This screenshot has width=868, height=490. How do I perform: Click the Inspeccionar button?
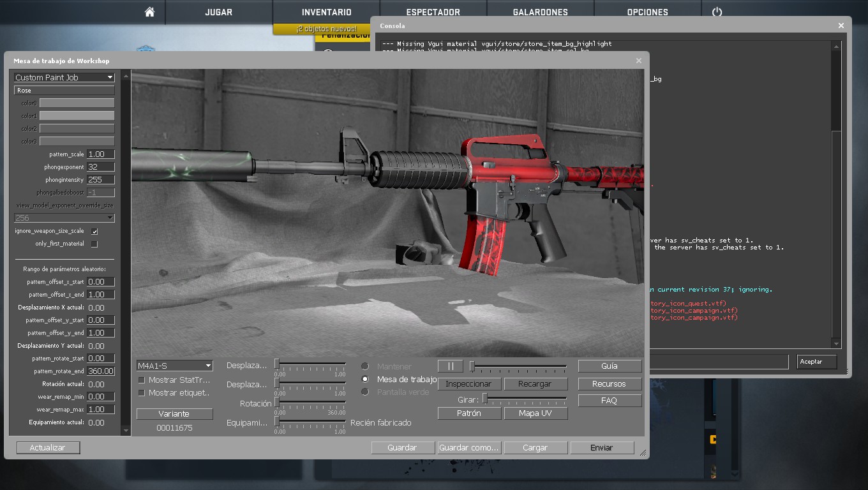(469, 383)
